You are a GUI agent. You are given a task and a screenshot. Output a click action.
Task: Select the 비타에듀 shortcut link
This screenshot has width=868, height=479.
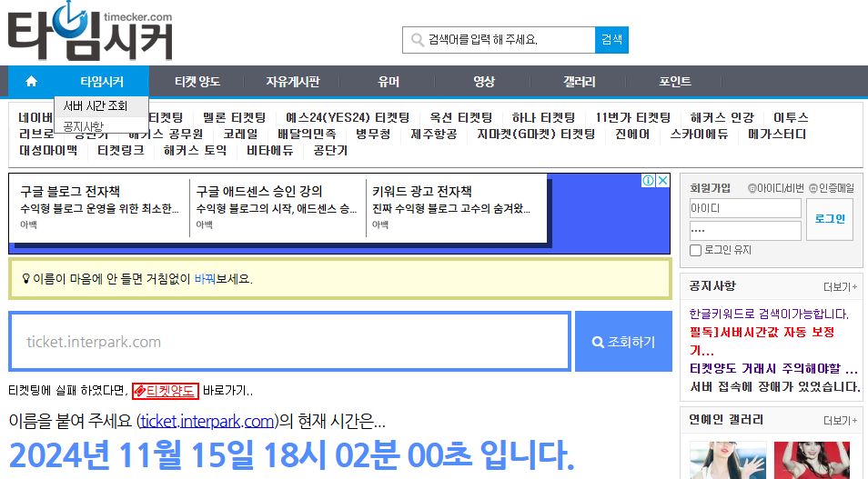pos(270,151)
